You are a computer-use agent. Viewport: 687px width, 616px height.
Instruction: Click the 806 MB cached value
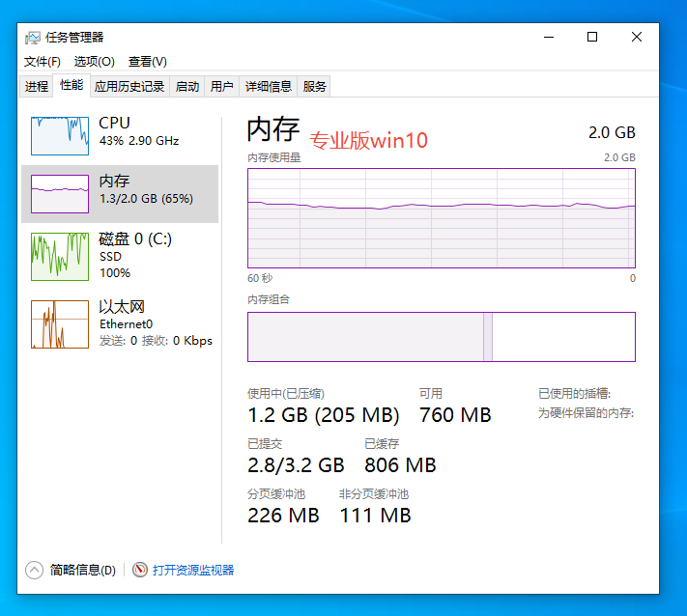point(400,465)
